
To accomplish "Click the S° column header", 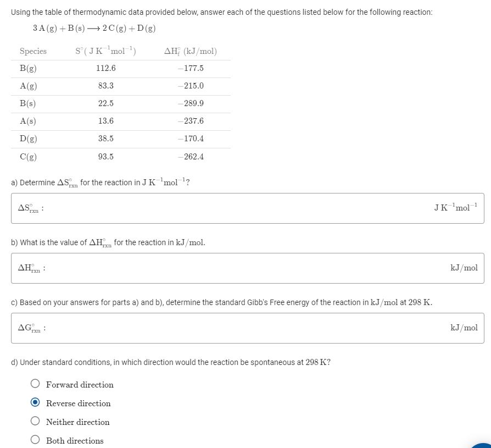I will 106,51.
